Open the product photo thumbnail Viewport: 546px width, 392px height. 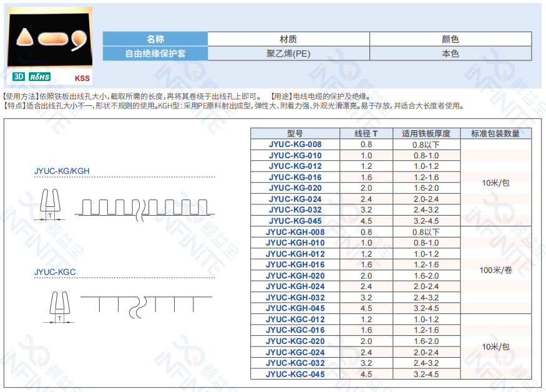point(49,38)
